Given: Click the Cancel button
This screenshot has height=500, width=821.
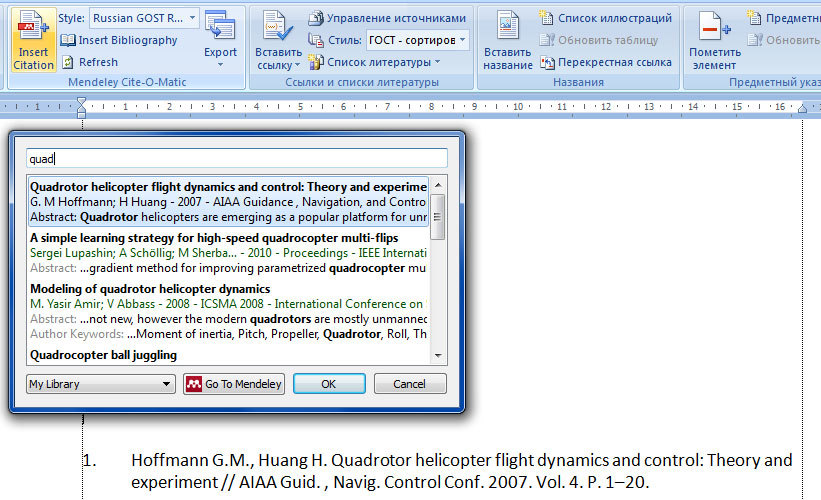Looking at the screenshot, I should point(410,384).
